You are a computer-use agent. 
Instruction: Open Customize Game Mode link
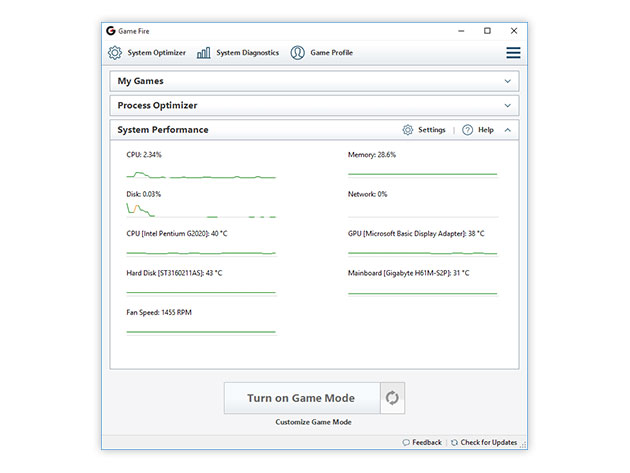click(313, 422)
